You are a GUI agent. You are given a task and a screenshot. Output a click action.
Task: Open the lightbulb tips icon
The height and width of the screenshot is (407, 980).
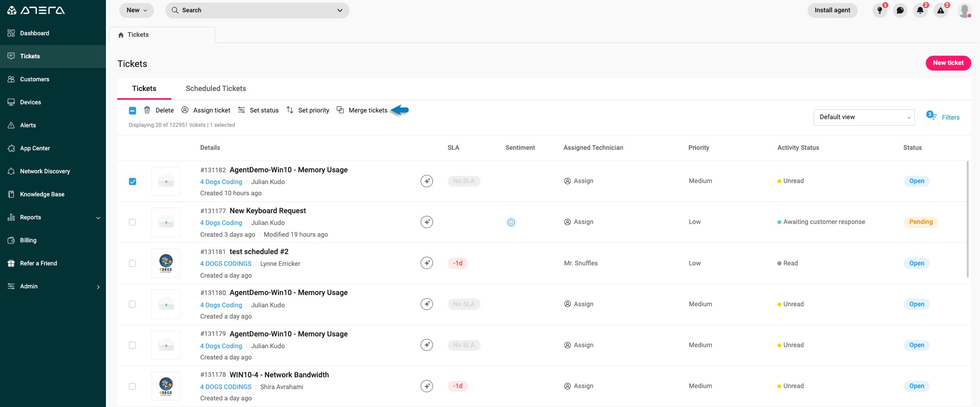[880, 10]
